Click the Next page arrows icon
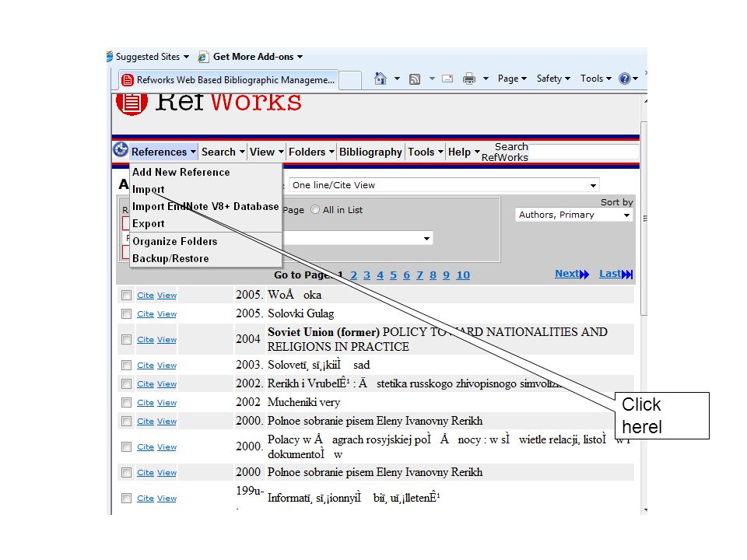This screenshot has height=560, width=747. click(x=584, y=275)
